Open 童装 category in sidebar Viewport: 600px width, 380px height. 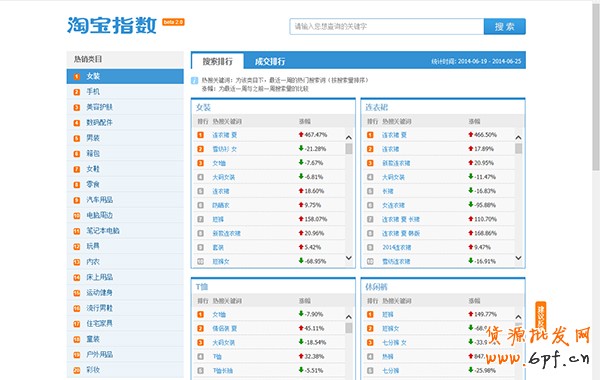coord(125,339)
